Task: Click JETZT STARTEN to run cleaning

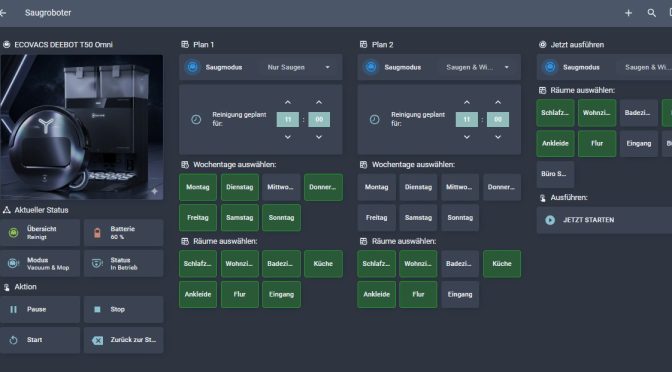Action: pos(604,220)
